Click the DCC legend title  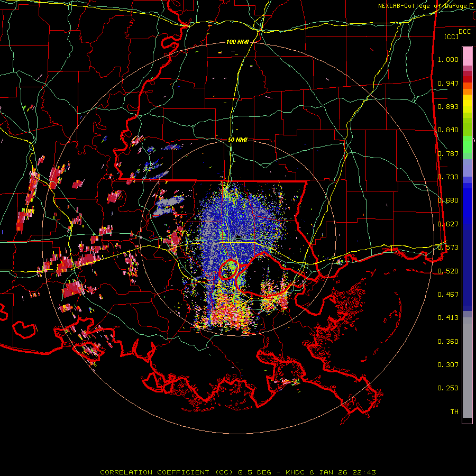pos(464,32)
